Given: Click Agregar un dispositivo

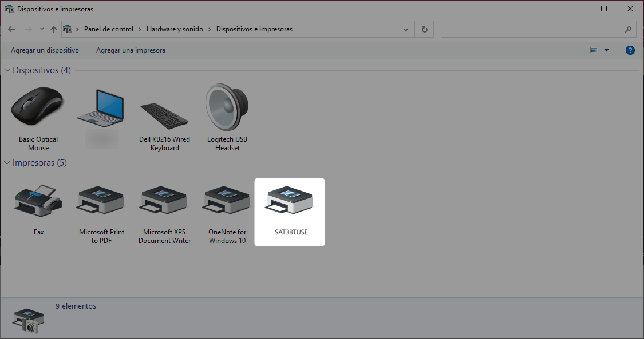Looking at the screenshot, I should pos(45,50).
